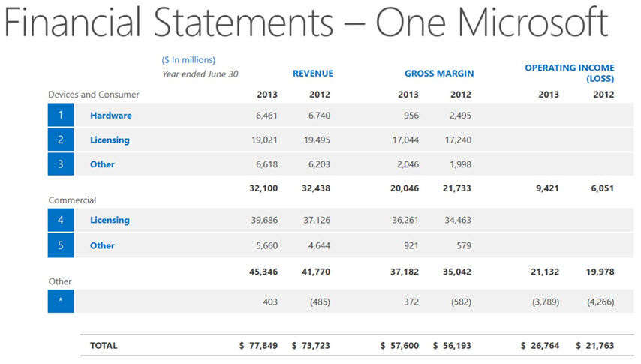Select revenue value 19,495

[317, 140]
